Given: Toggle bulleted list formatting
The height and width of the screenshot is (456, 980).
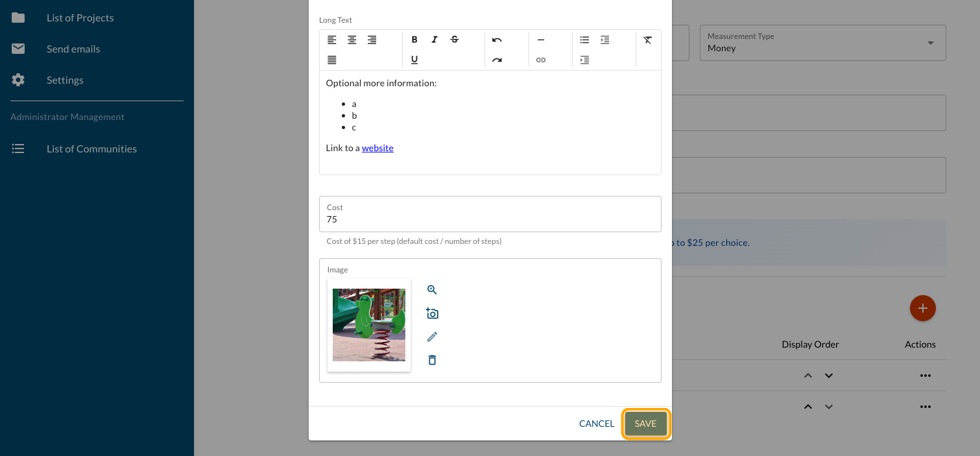Looking at the screenshot, I should coord(584,40).
